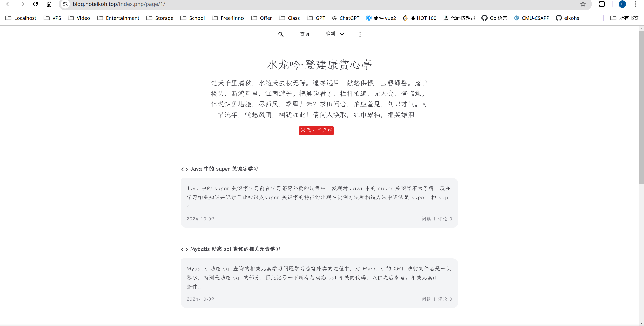Go to 首页 in navigation

305,34
